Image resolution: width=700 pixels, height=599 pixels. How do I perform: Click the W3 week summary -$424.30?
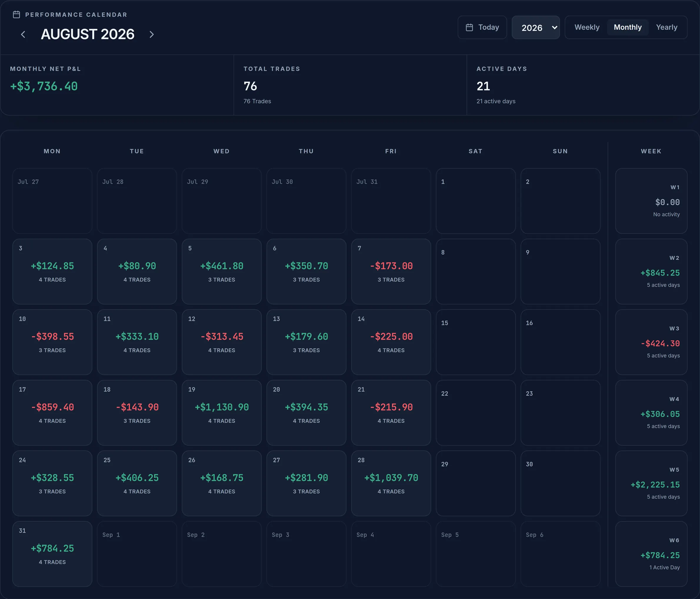(651, 342)
